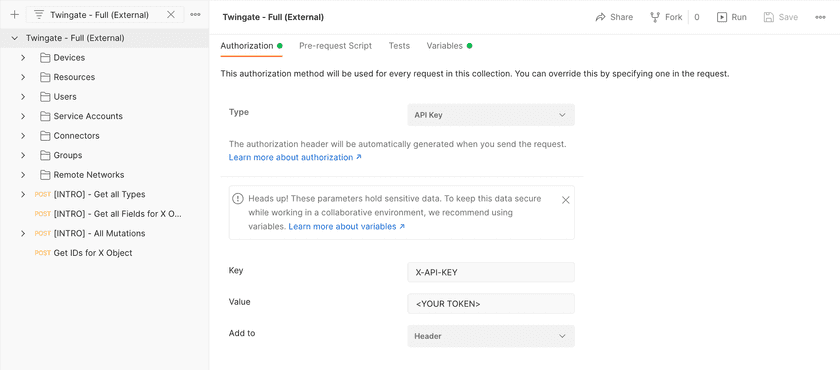The width and height of the screenshot is (840, 370).
Task: Expand the Service Accounts folder chevron
Action: pyautogui.click(x=23, y=116)
